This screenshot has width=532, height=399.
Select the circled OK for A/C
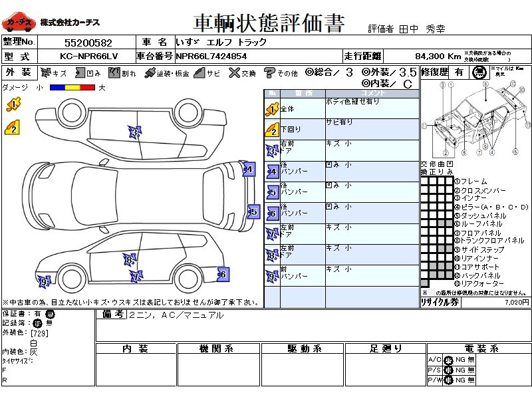[448, 360]
